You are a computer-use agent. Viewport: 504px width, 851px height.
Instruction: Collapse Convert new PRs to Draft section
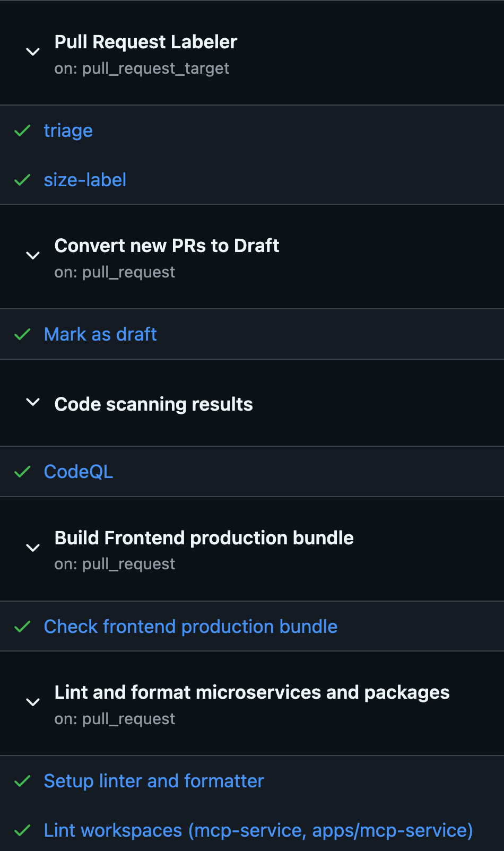(x=33, y=256)
